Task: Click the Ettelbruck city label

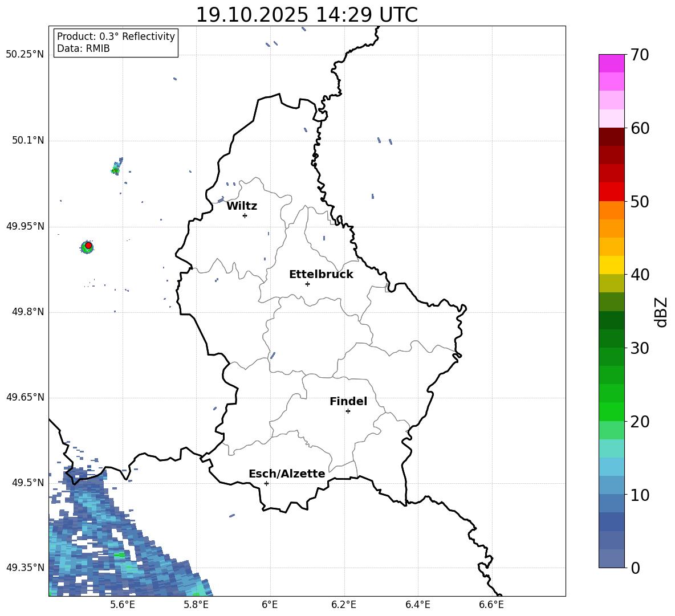Action: point(321,275)
